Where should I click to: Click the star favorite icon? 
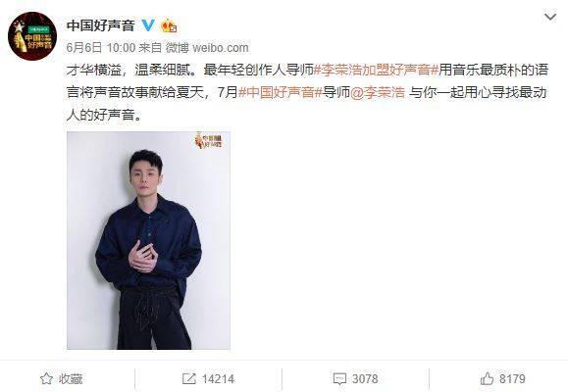pos(46,379)
